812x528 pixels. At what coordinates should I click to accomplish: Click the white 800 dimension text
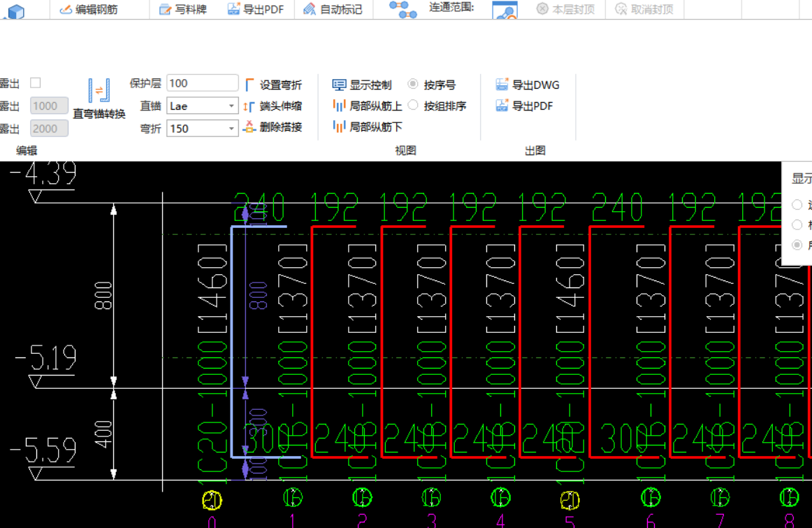tap(103, 295)
